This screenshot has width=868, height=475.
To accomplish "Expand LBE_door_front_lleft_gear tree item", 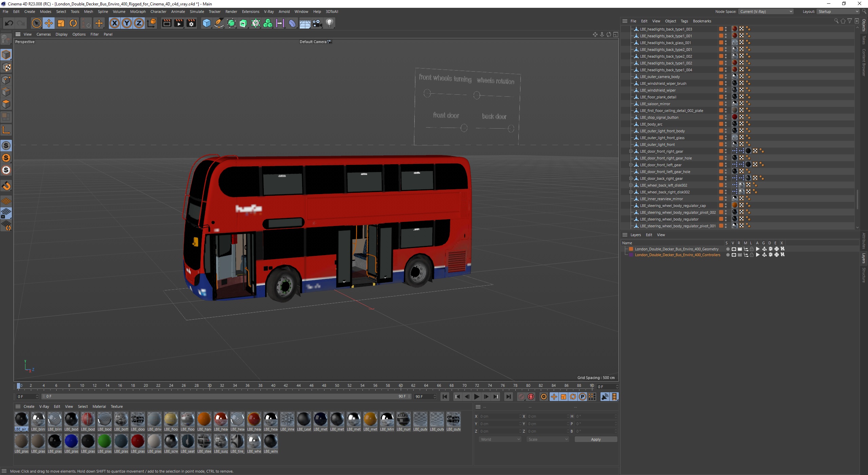I will 631,165.
